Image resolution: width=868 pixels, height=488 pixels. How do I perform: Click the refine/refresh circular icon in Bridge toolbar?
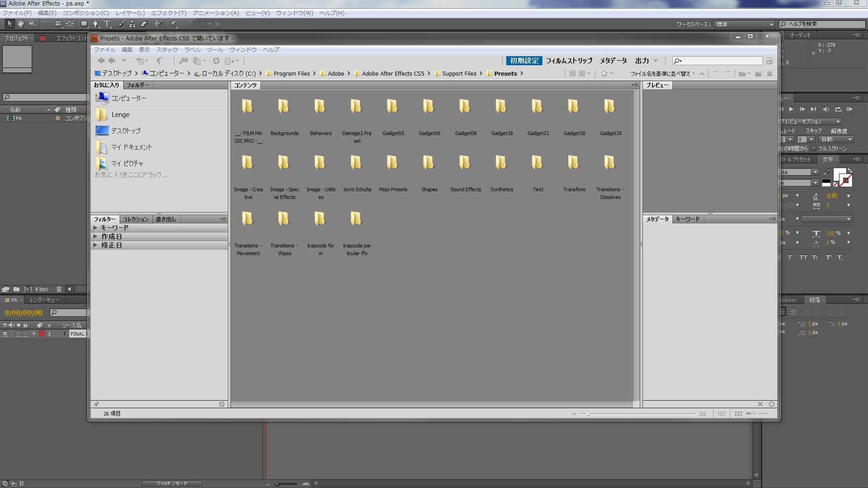216,61
